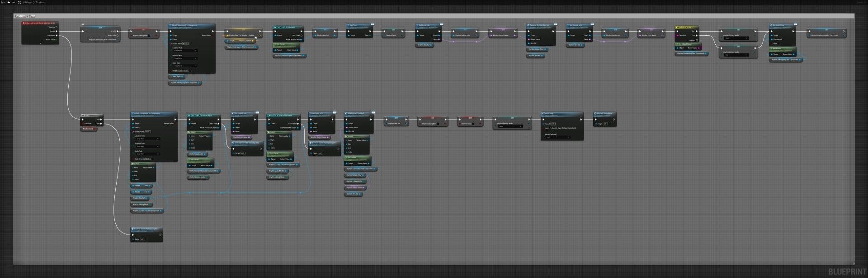
Task: Click the Add pin icon on the Switch node
Action: [697, 40]
